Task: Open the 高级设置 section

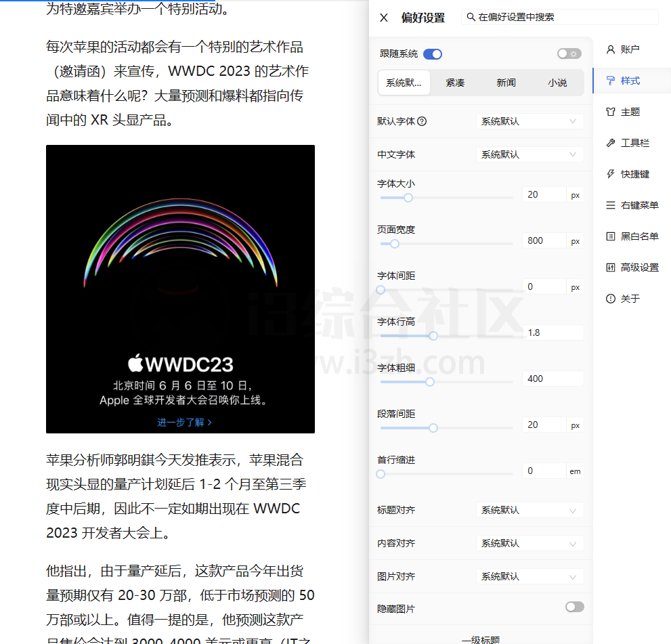Action: (x=632, y=267)
